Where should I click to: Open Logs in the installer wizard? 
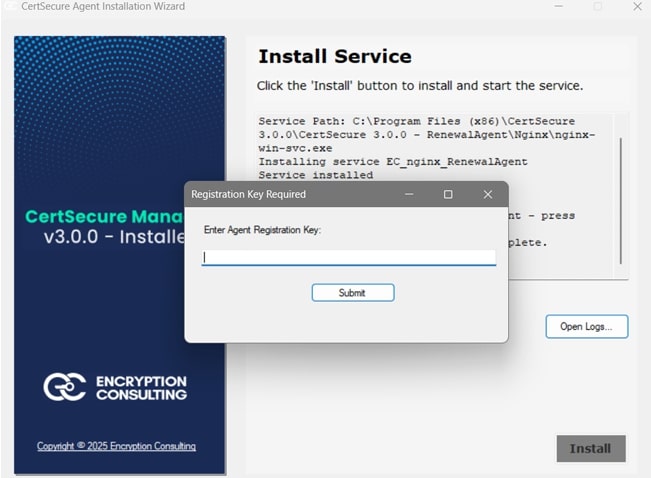(587, 326)
